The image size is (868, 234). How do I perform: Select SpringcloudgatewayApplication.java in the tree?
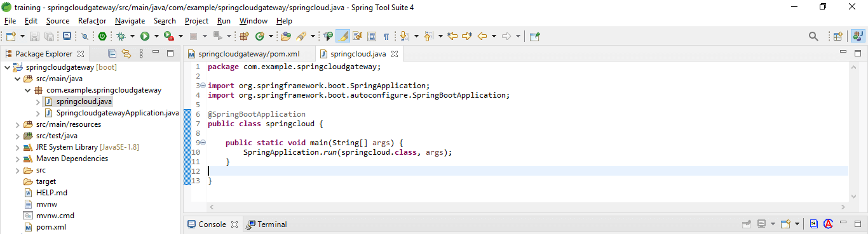(x=117, y=113)
